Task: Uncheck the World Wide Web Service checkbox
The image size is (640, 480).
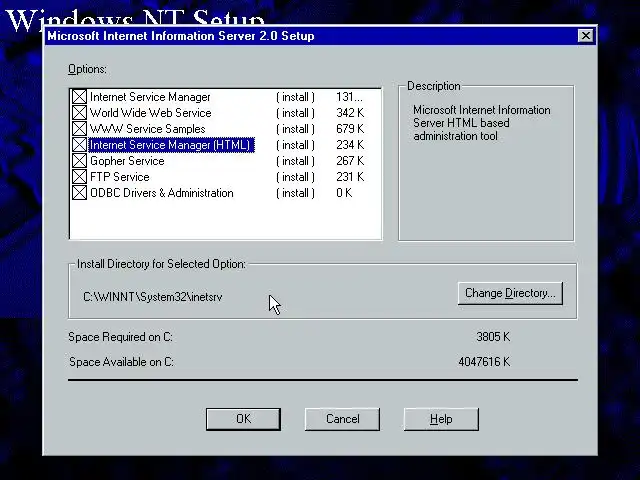Action: coord(79,113)
